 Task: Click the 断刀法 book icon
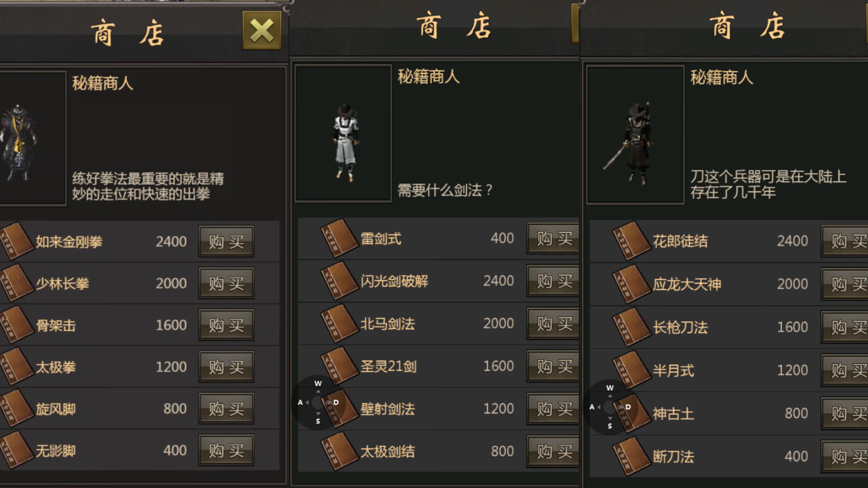[632, 456]
